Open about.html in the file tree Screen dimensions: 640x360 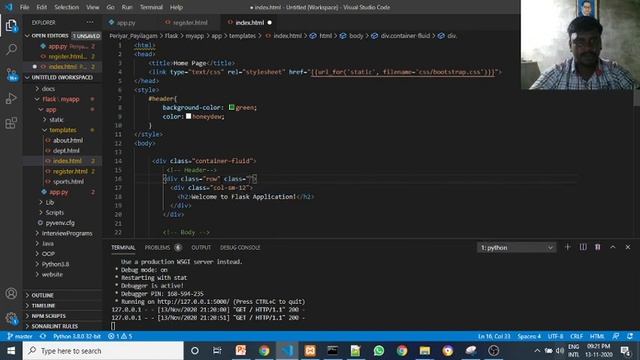pyautogui.click(x=68, y=140)
